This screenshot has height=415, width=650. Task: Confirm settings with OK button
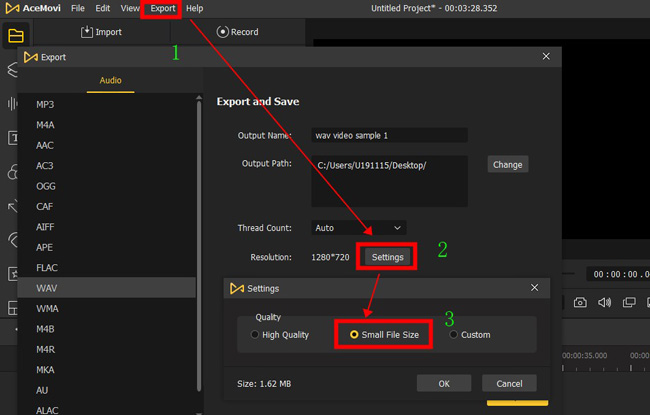coord(444,383)
